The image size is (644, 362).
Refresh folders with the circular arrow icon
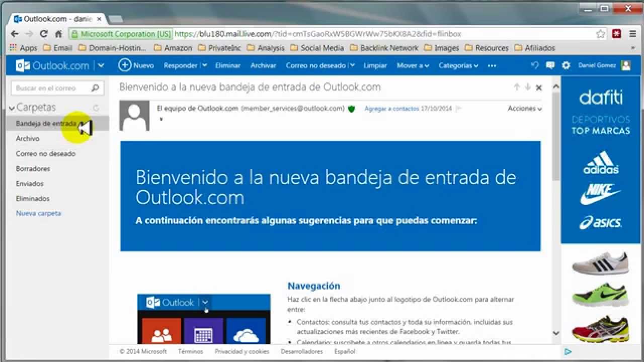(96, 108)
